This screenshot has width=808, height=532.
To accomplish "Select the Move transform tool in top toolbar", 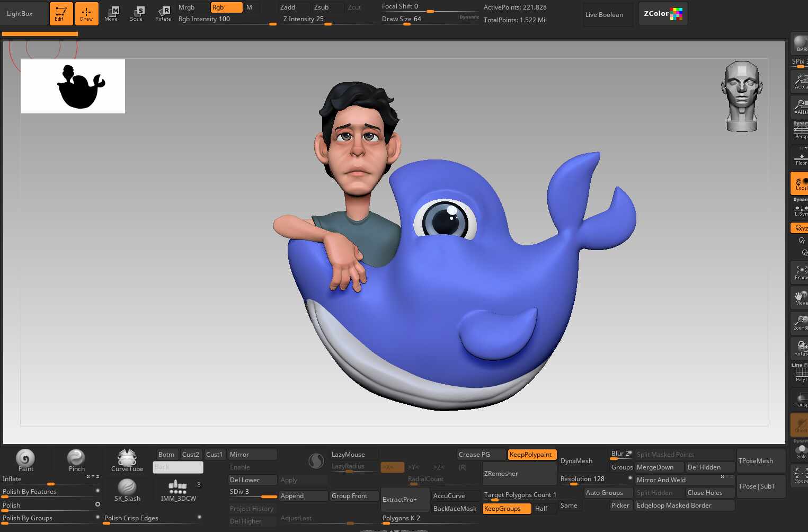I will click(x=111, y=14).
